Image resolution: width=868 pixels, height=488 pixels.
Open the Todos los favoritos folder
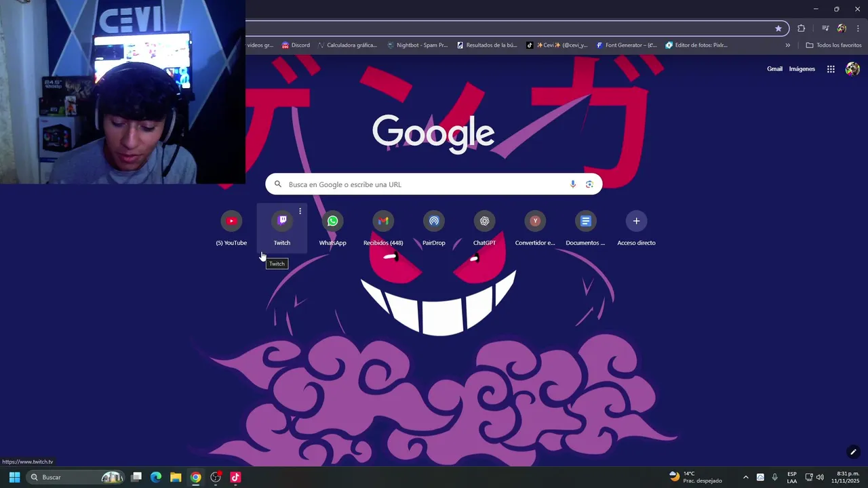pyautogui.click(x=833, y=45)
